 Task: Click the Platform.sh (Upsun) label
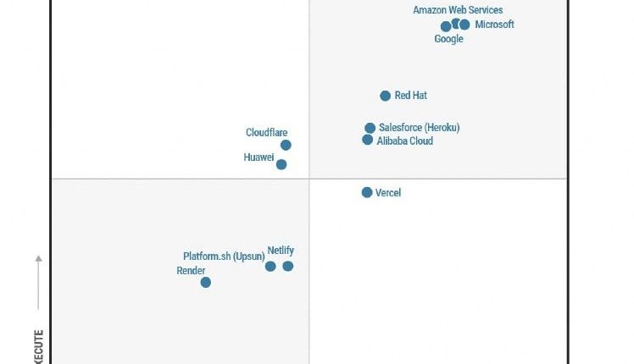tap(224, 256)
